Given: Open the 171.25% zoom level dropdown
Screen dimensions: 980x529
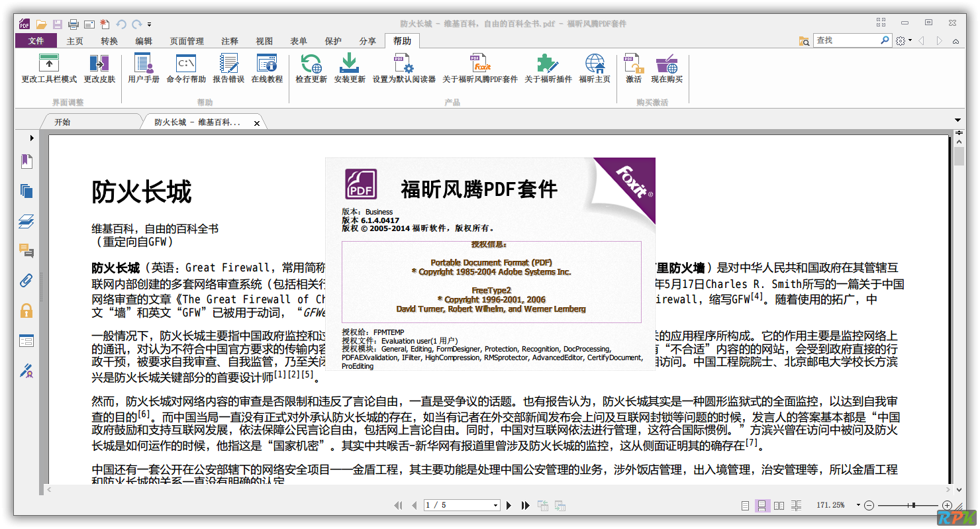Looking at the screenshot, I should (x=858, y=505).
